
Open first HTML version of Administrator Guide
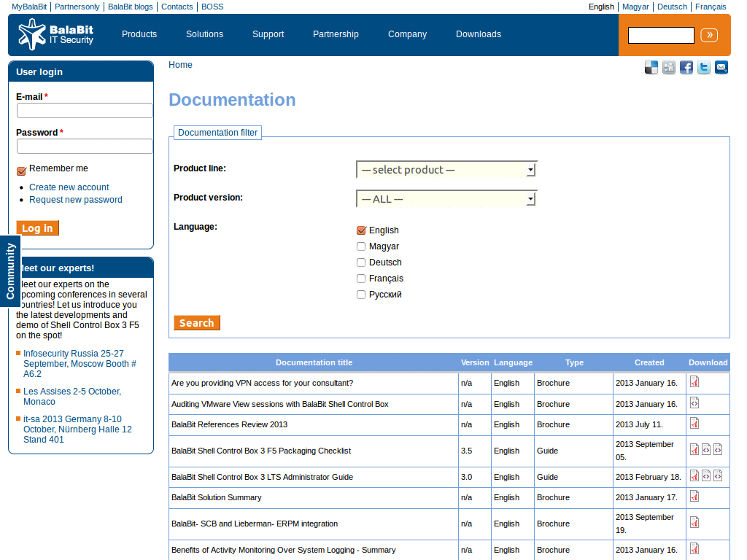point(706,475)
